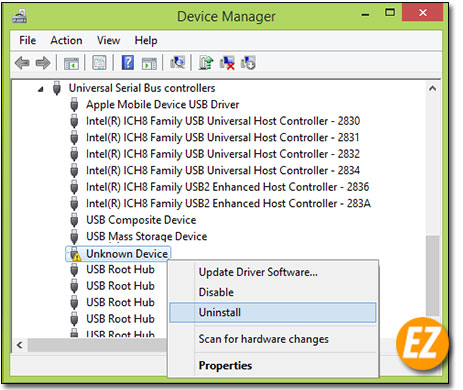Screen dimensions: 463x390
Task: Click the vertical scrollbar thumb
Action: tap(433, 276)
